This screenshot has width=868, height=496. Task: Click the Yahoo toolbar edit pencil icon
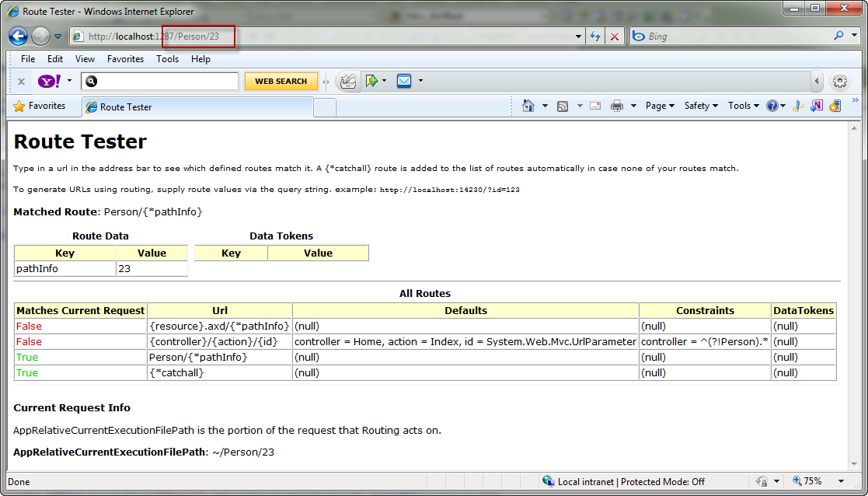point(348,82)
